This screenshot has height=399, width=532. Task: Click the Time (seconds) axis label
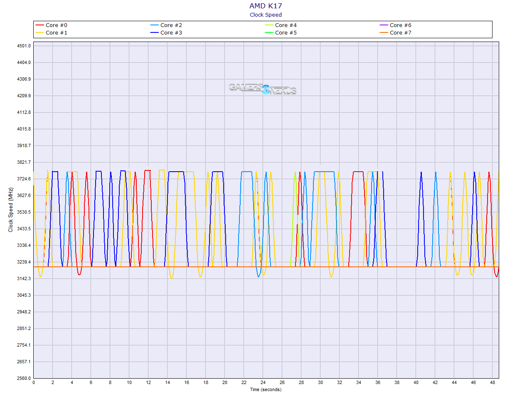266,390
